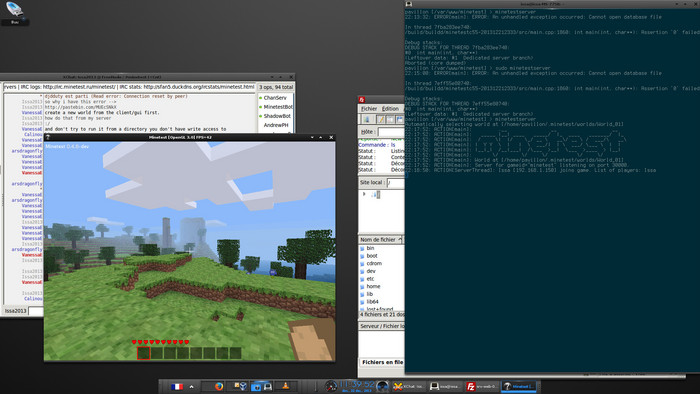Toggle message log display in FileZilla toolbar
The height and width of the screenshot is (394, 700).
coord(381,120)
